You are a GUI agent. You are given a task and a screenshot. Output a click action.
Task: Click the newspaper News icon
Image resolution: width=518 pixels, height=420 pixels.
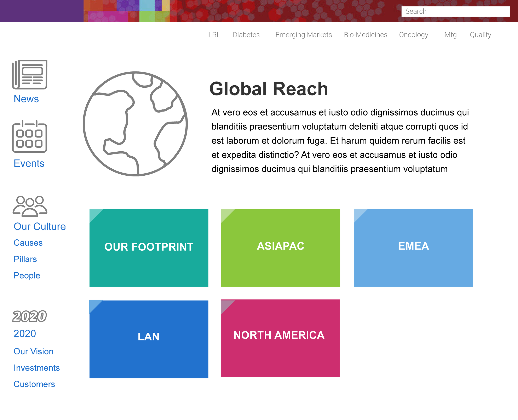[30, 75]
